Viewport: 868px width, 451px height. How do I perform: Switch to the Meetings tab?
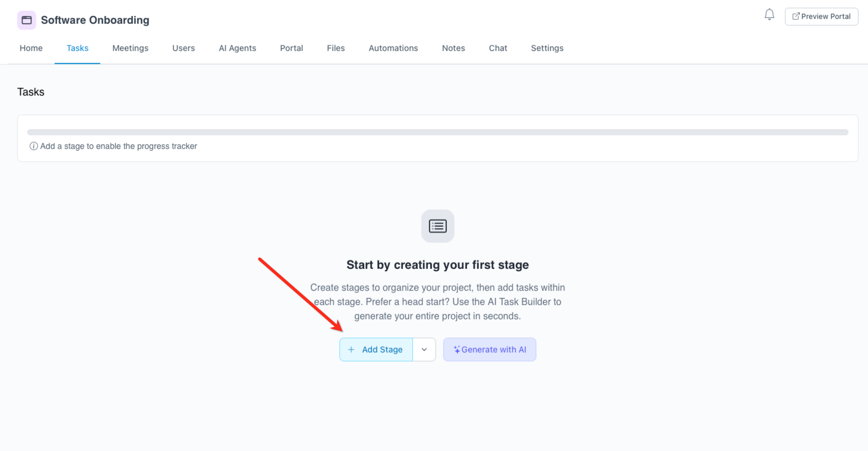pyautogui.click(x=131, y=48)
